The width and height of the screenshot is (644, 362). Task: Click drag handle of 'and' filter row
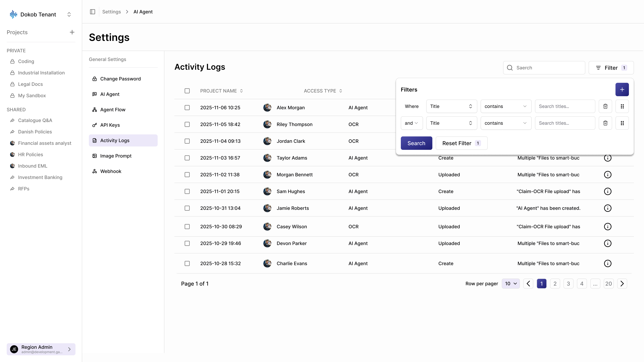(x=622, y=123)
